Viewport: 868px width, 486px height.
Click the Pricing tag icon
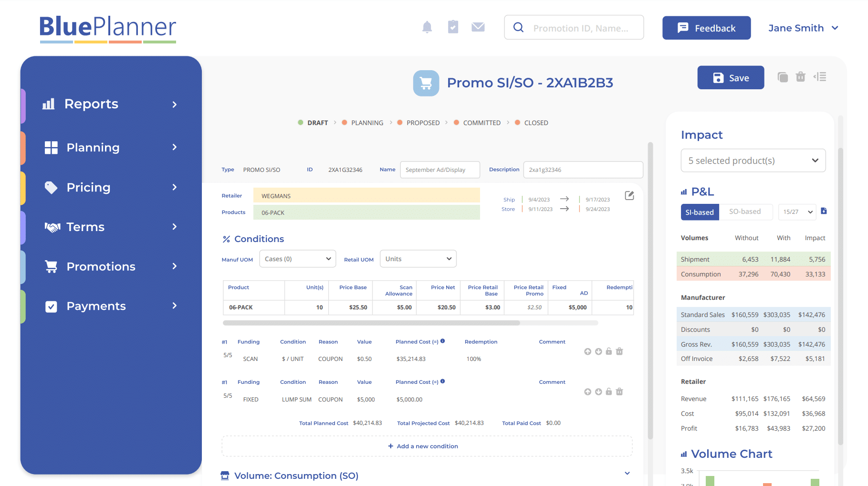(51, 187)
